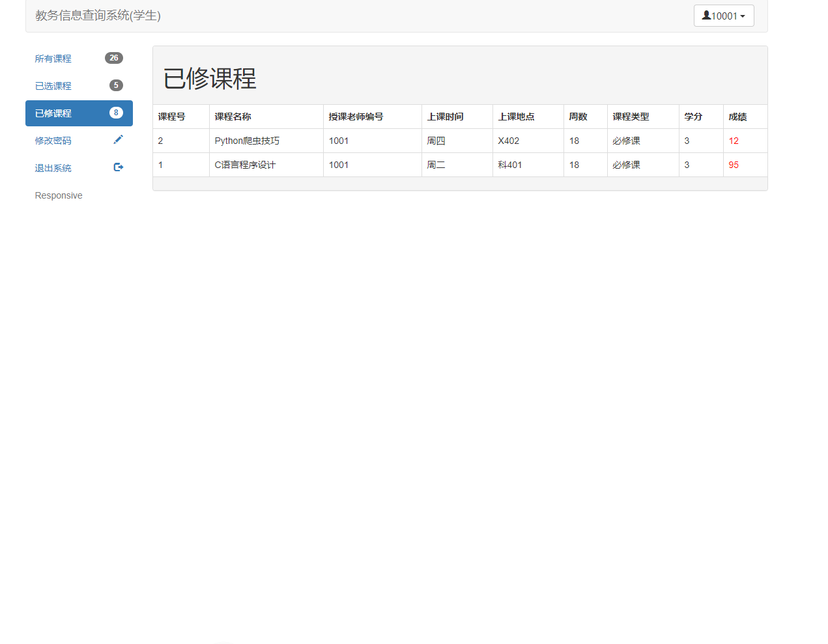This screenshot has width=828, height=644.
Task: Click the 8 badge on 已修课程 entry
Action: point(115,112)
